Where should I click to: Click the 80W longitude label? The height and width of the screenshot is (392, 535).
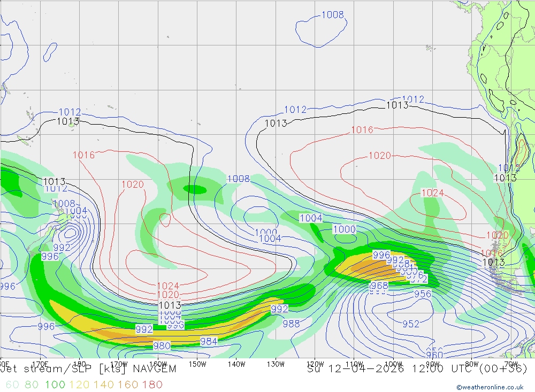pos(472,364)
